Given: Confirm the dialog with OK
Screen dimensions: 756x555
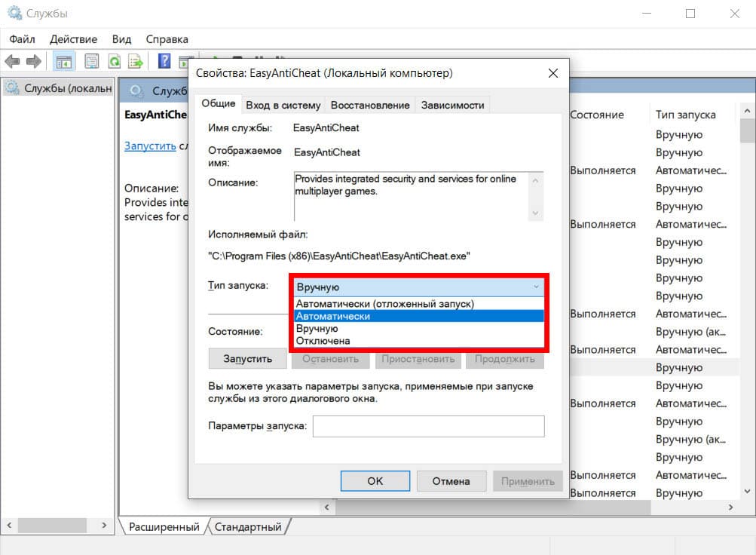Looking at the screenshot, I should tap(375, 481).
